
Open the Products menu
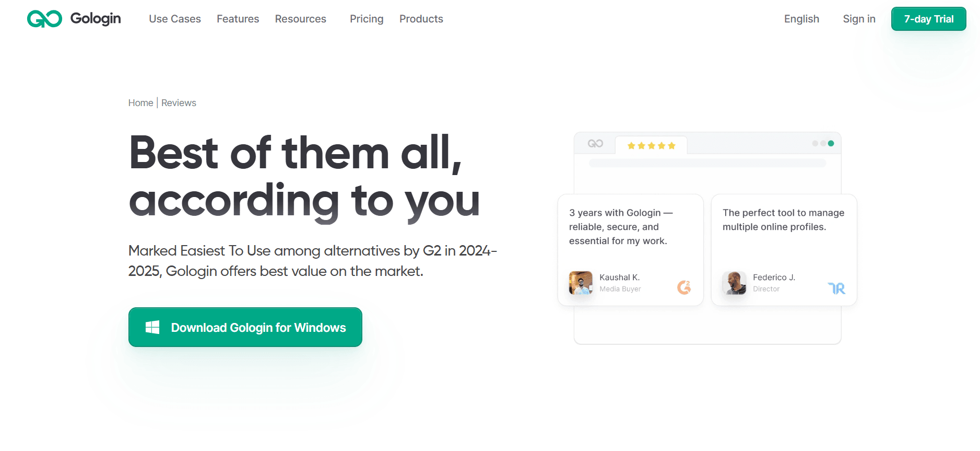421,19
